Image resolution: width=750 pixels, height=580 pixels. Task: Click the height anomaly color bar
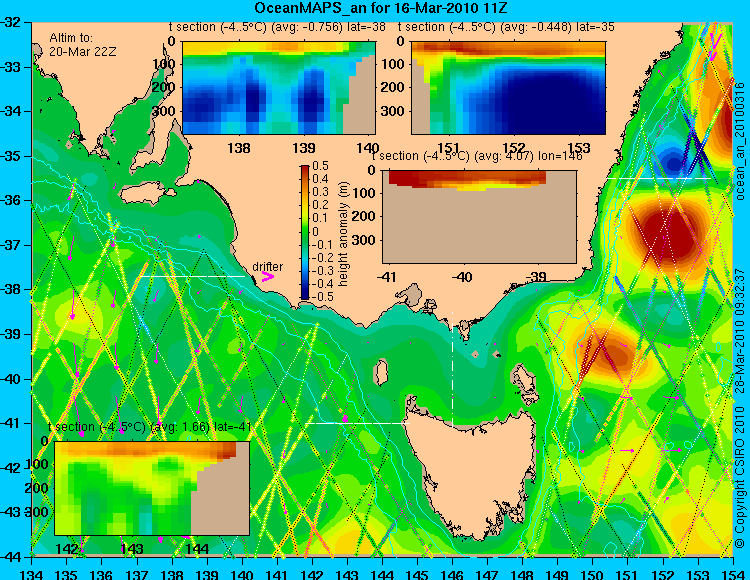tap(305, 232)
